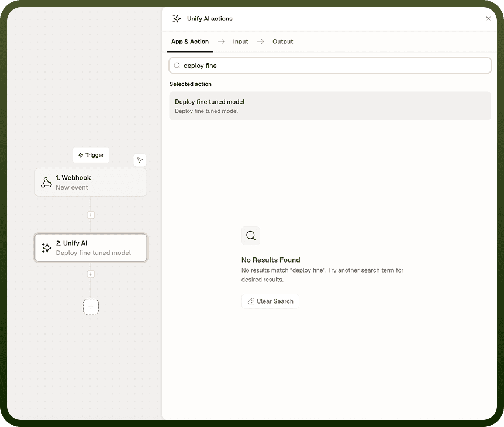Click the magnifier icon inside the search box
The image size is (504, 427).
(x=177, y=66)
